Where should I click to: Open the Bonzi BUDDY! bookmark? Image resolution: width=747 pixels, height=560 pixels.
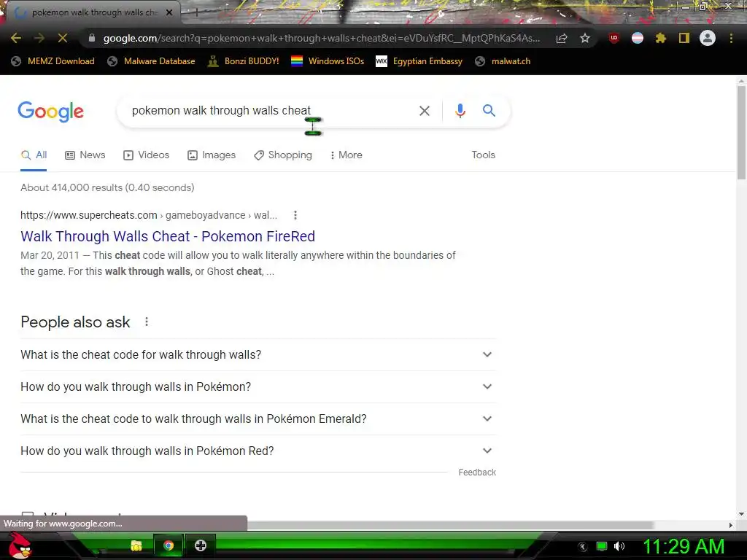pyautogui.click(x=244, y=61)
